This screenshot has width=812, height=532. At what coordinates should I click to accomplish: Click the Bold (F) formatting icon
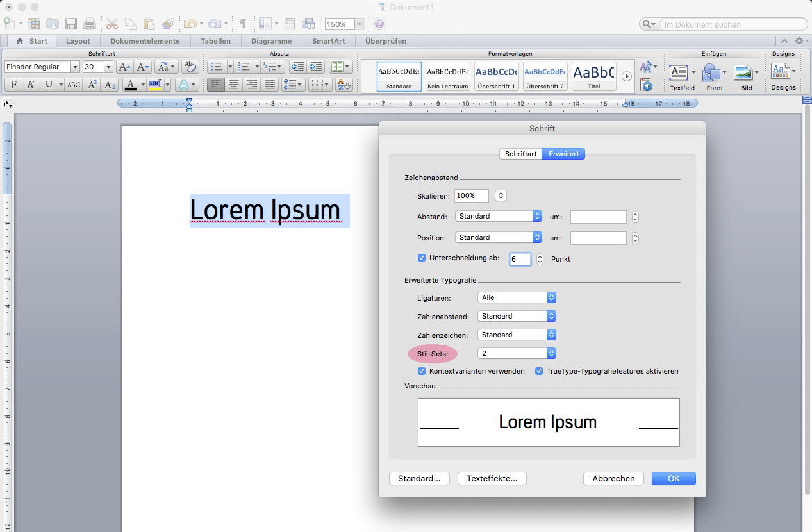(13, 85)
